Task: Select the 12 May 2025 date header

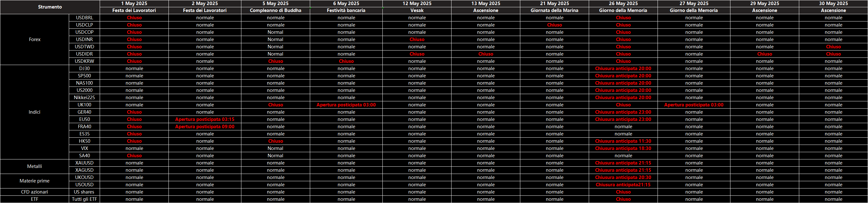Action: (x=417, y=3)
